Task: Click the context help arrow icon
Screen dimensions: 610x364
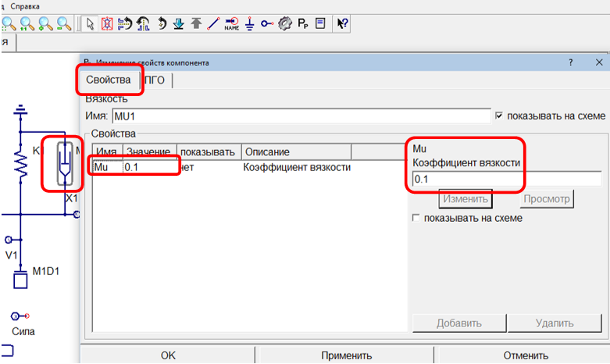Action: click(342, 23)
